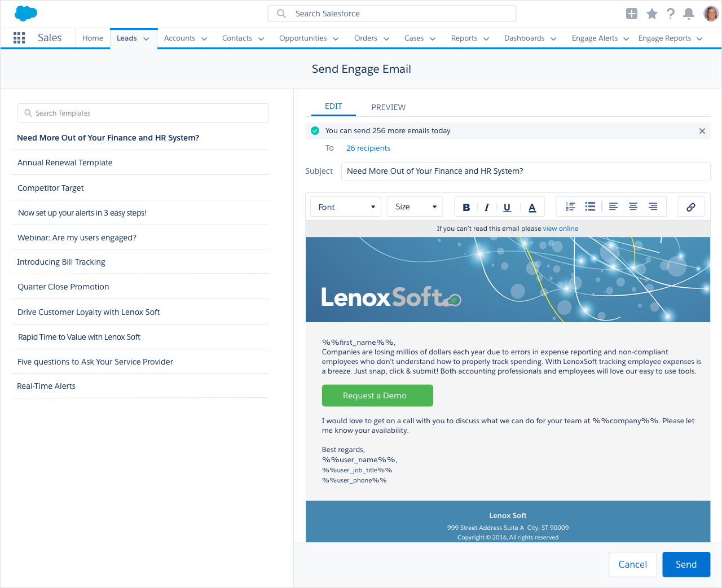Click the Cancel button

(x=633, y=564)
